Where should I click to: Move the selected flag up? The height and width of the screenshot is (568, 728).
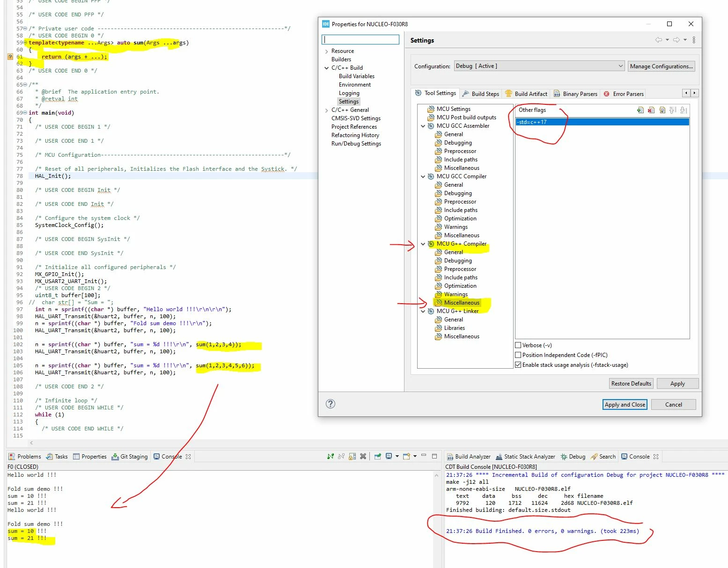673,110
